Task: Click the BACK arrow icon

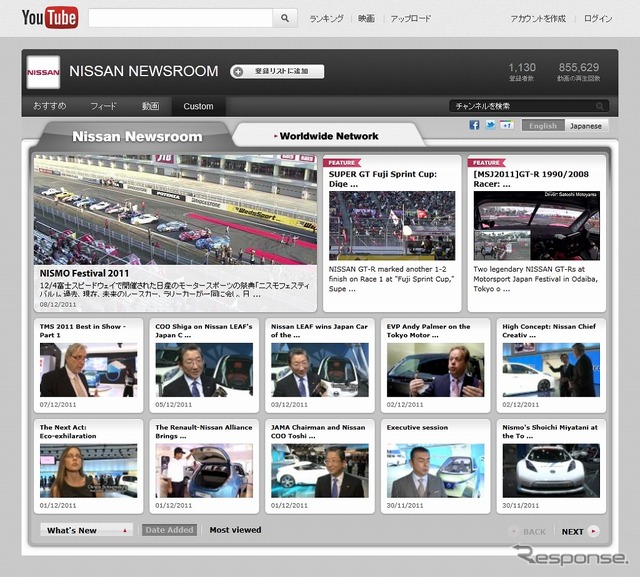Action: [x=513, y=531]
